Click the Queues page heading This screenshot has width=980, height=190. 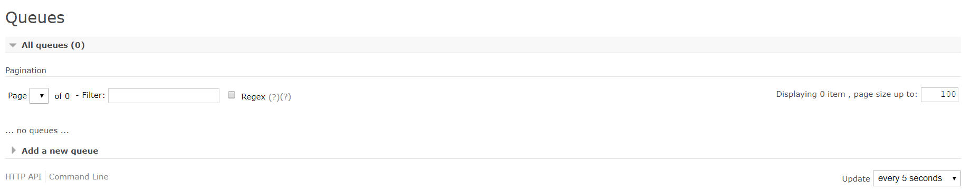click(x=35, y=17)
